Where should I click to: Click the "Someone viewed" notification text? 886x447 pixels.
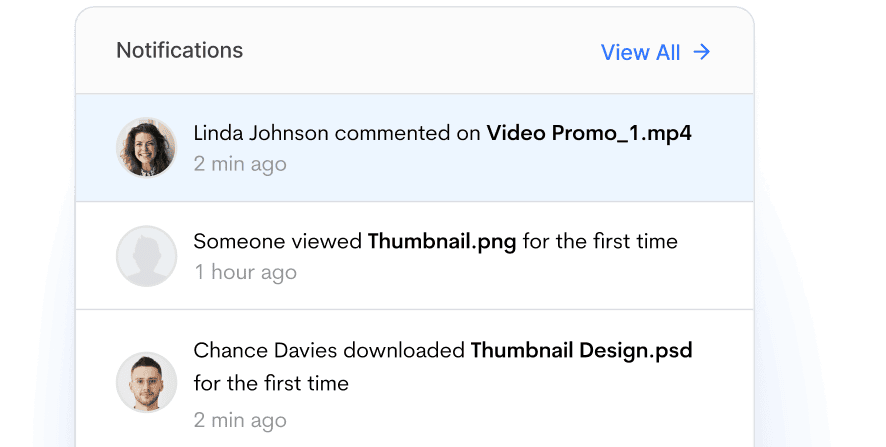pos(278,241)
